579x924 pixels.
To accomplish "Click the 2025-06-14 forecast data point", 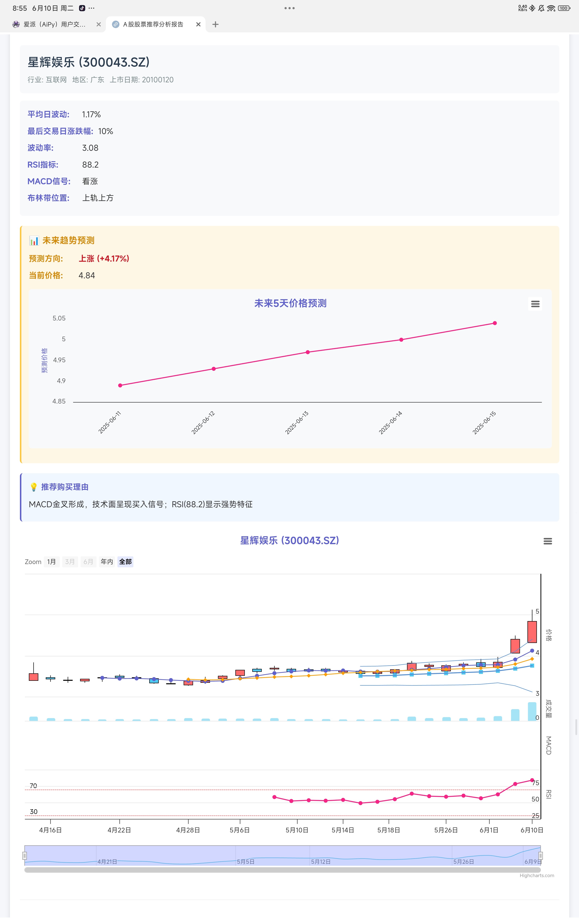I will [x=401, y=340].
